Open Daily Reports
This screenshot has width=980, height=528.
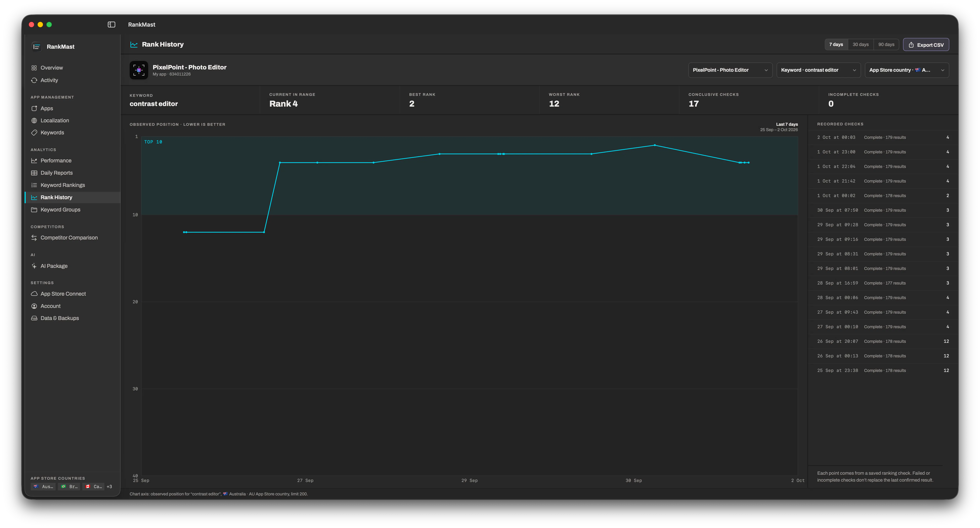point(72,173)
